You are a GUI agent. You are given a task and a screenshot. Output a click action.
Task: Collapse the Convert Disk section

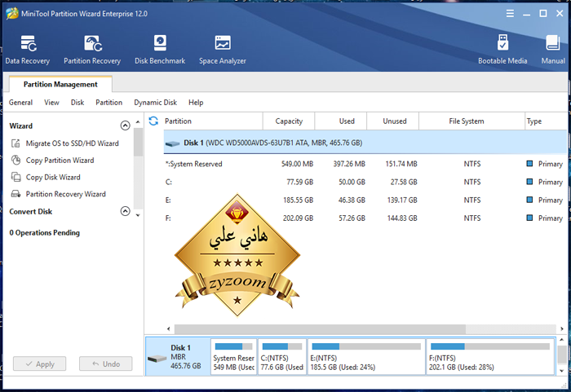(x=125, y=211)
